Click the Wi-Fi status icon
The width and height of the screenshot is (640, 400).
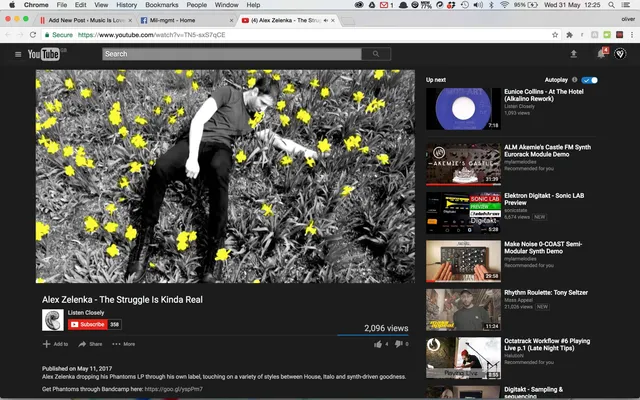(x=504, y=5)
